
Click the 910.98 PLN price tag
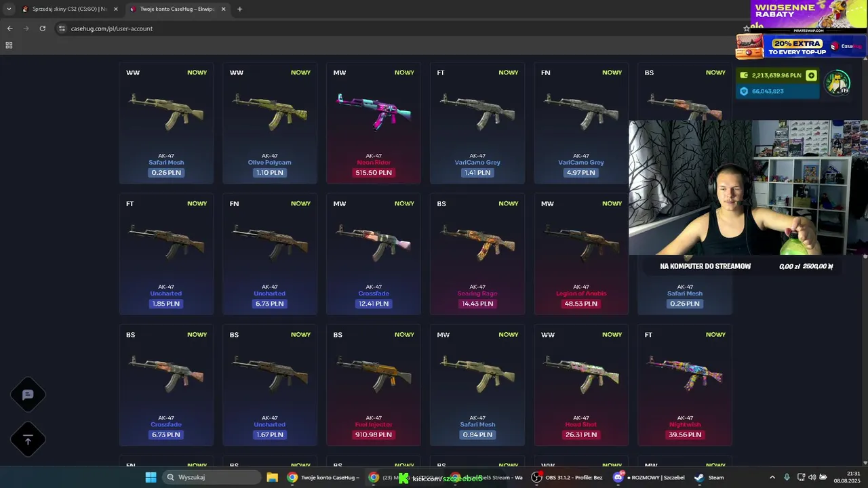[374, 435]
